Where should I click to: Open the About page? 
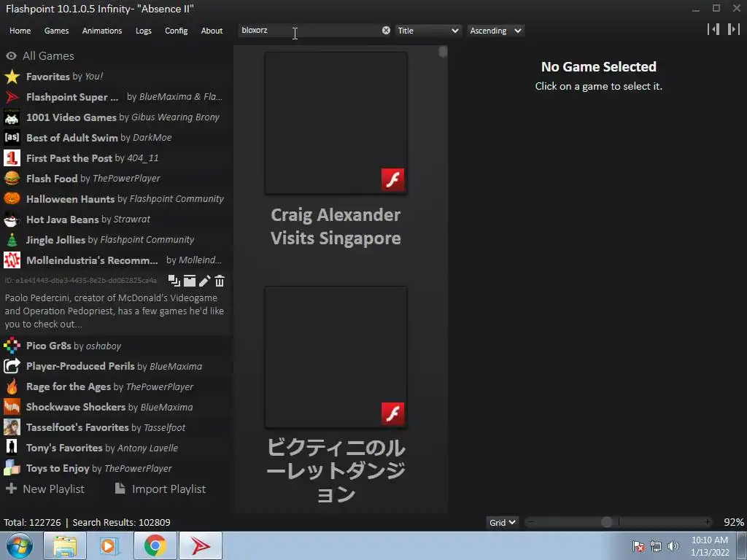(212, 31)
